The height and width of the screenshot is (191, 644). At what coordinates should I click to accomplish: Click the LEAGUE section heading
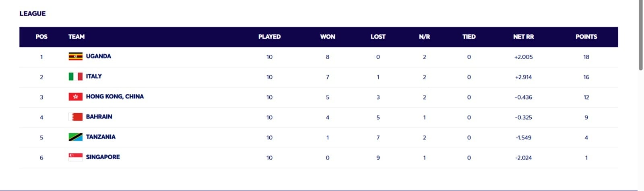tap(33, 13)
